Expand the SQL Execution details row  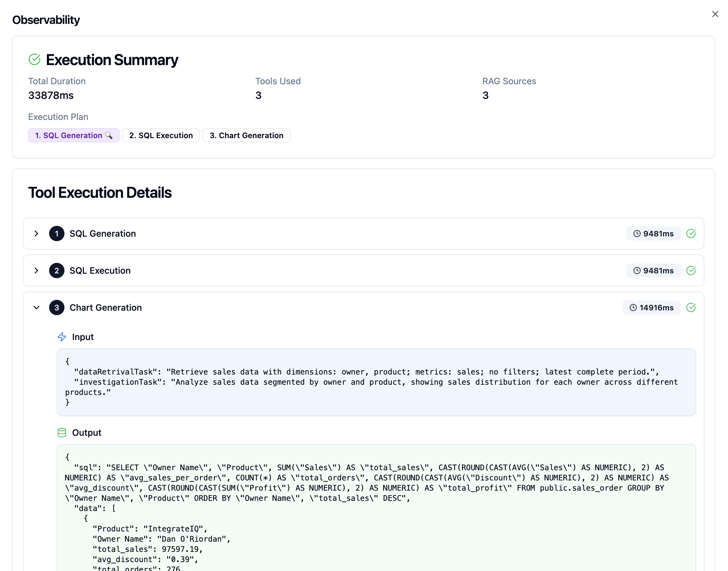click(x=36, y=271)
